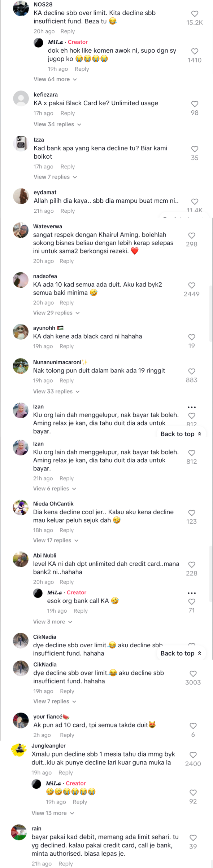
Task: Reply to eydamat's comment
Action: click(68, 211)
